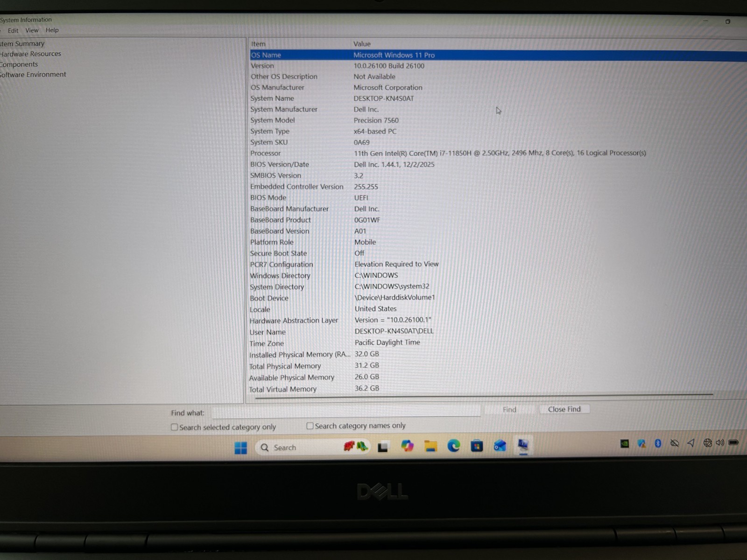This screenshot has height=560, width=747.
Task: Select the BIOS Mode row
Action: (498, 198)
